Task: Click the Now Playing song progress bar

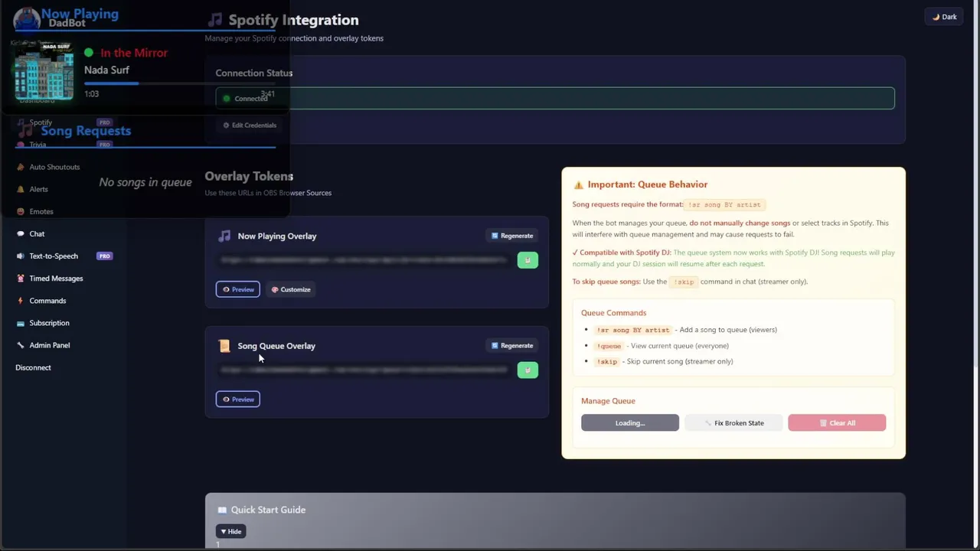Action: click(x=181, y=83)
